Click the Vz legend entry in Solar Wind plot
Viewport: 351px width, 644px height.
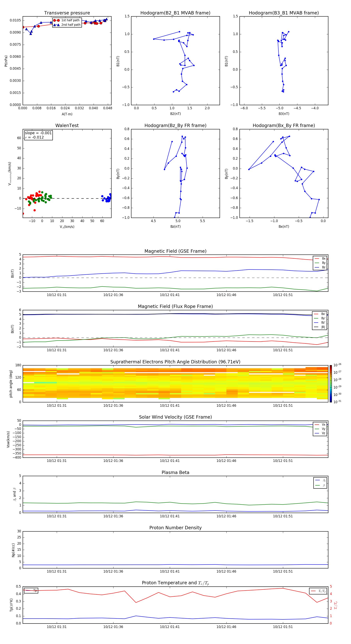[320, 433]
